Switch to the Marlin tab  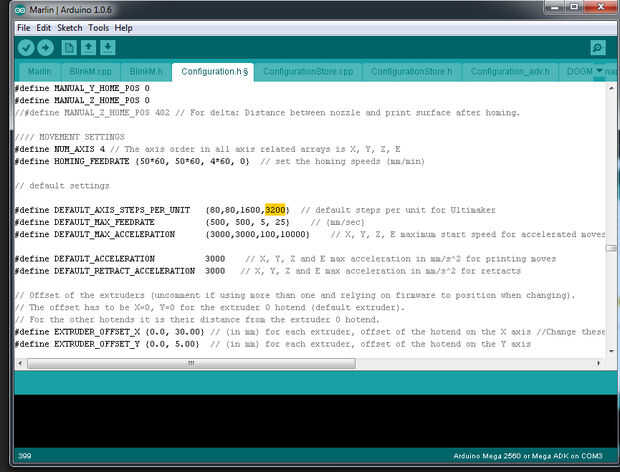tap(39, 72)
